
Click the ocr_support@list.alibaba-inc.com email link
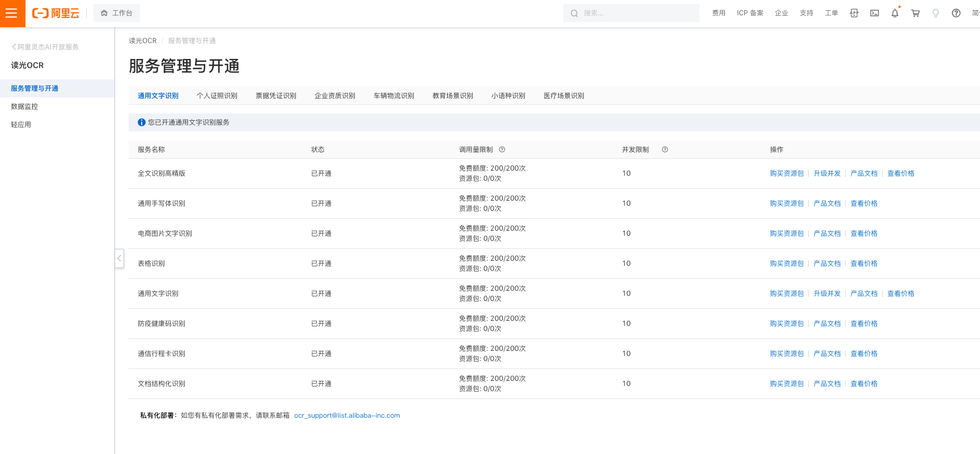(347, 415)
